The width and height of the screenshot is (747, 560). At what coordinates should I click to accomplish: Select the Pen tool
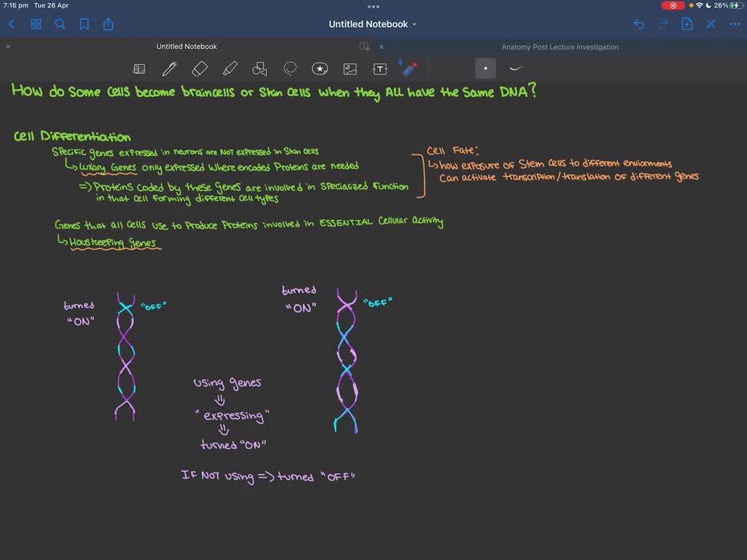pos(169,69)
